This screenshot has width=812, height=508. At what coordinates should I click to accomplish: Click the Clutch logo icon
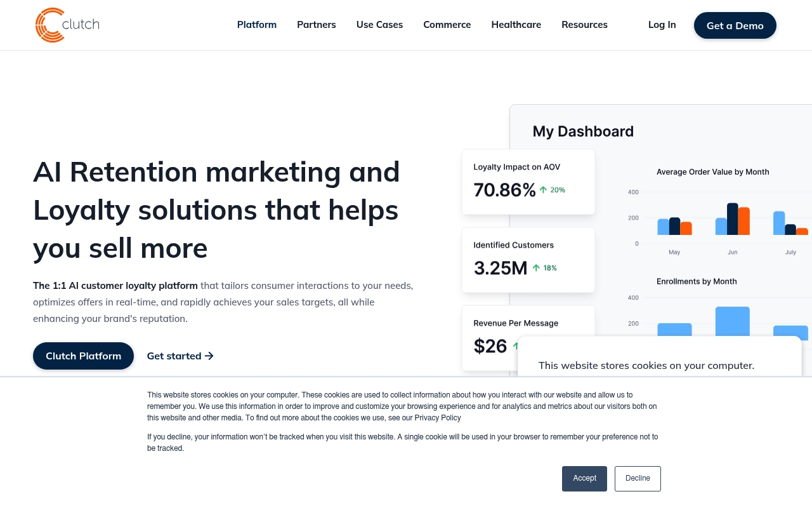pyautogui.click(x=50, y=25)
